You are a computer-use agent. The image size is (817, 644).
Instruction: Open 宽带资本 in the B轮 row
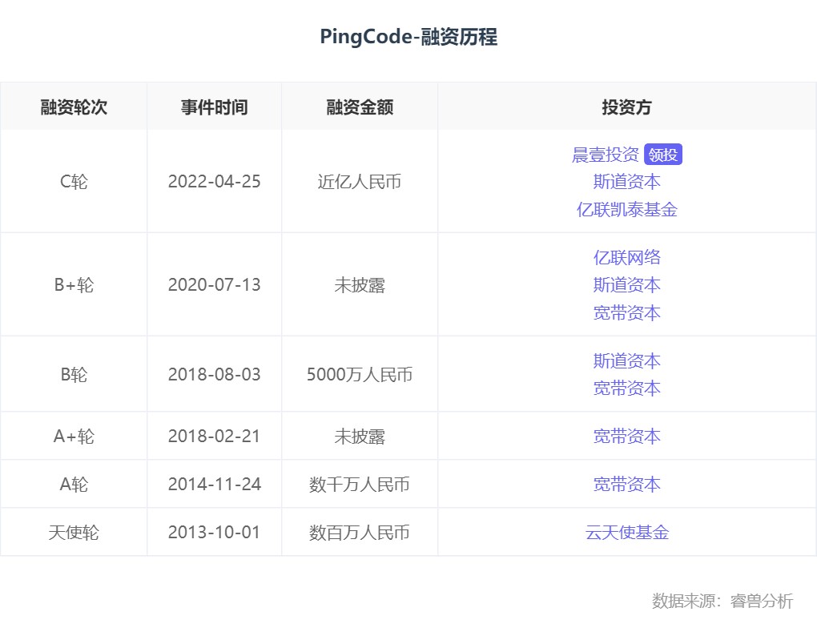[x=627, y=388]
